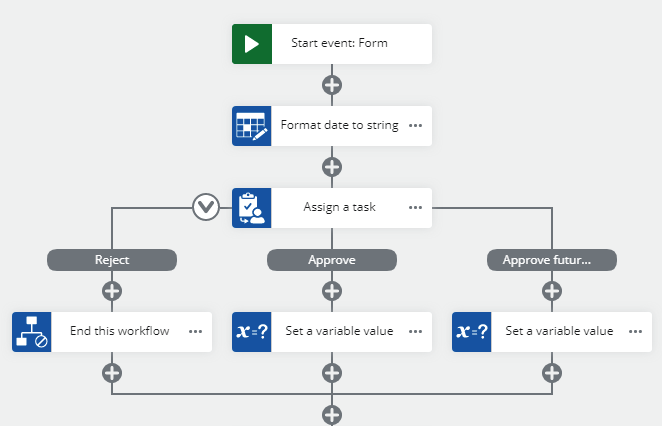The image size is (662, 426).
Task: Select the Approve future branch label
Action: 552,260
